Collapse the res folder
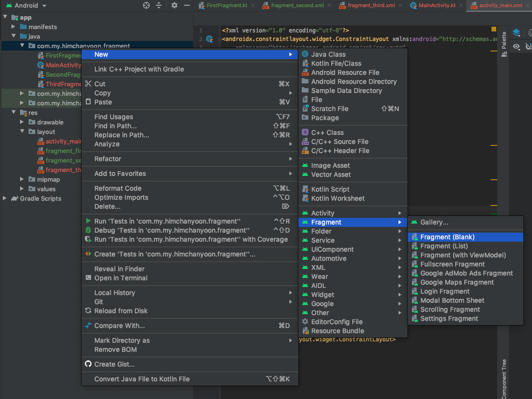Image resolution: width=532 pixels, height=399 pixels. click(x=13, y=112)
